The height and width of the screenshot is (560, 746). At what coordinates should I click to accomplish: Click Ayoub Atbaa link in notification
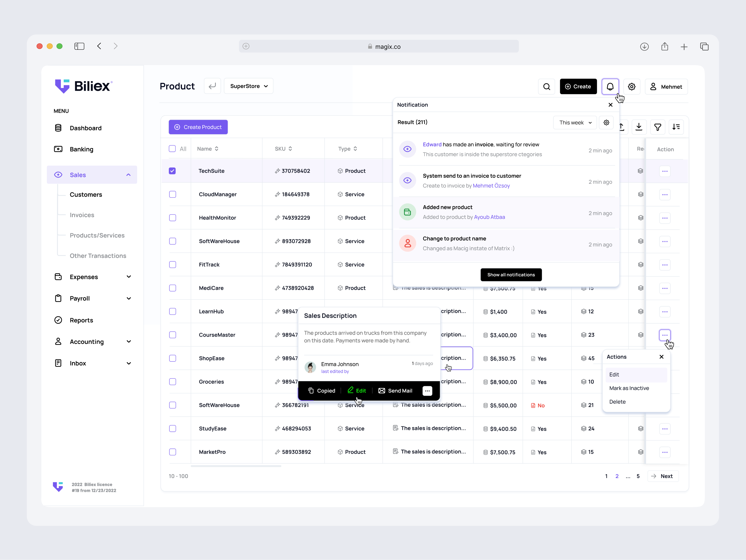[x=489, y=217]
